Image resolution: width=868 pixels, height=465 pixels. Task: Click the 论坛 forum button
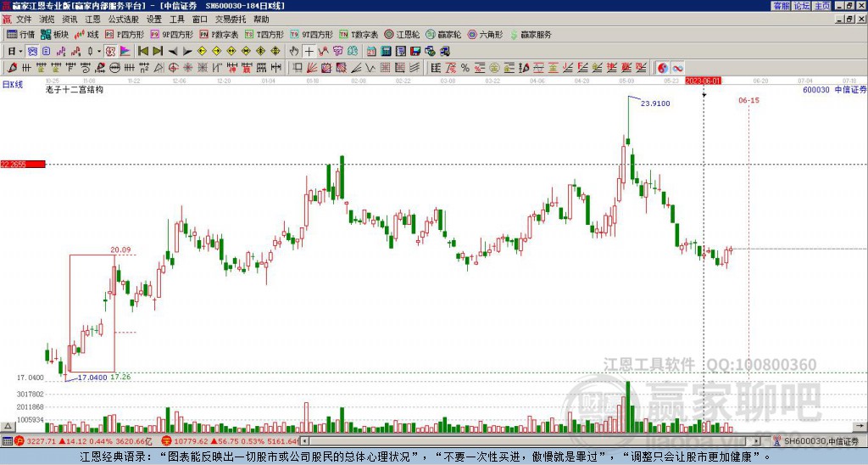point(802,6)
